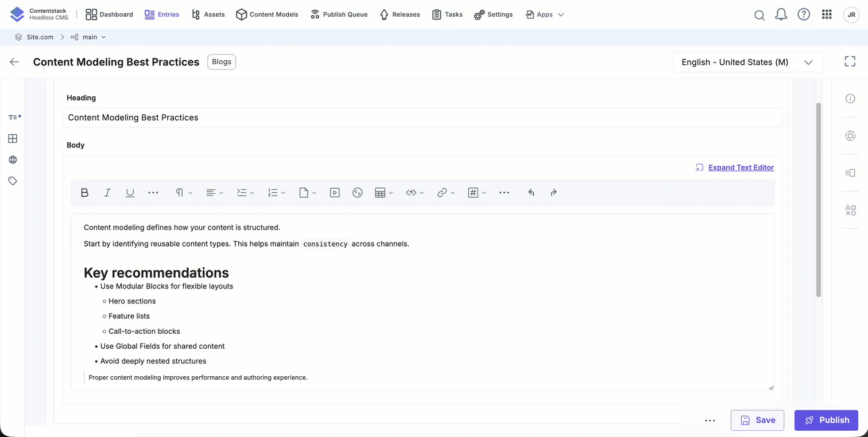Open more toolbar options before undo

(x=504, y=193)
